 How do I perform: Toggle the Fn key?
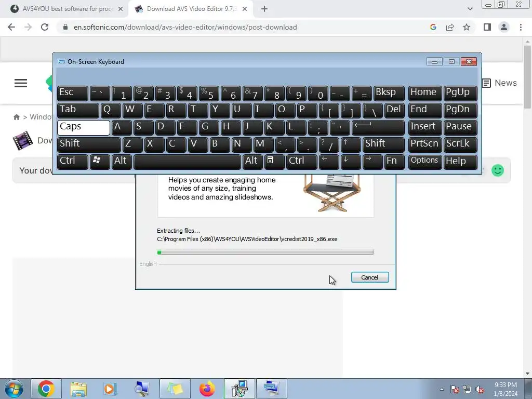point(394,162)
